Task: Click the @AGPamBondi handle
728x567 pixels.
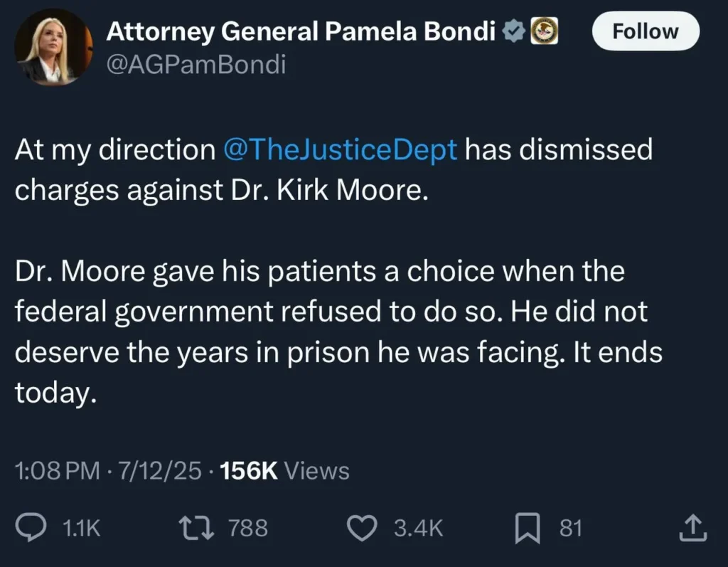Action: click(x=196, y=65)
